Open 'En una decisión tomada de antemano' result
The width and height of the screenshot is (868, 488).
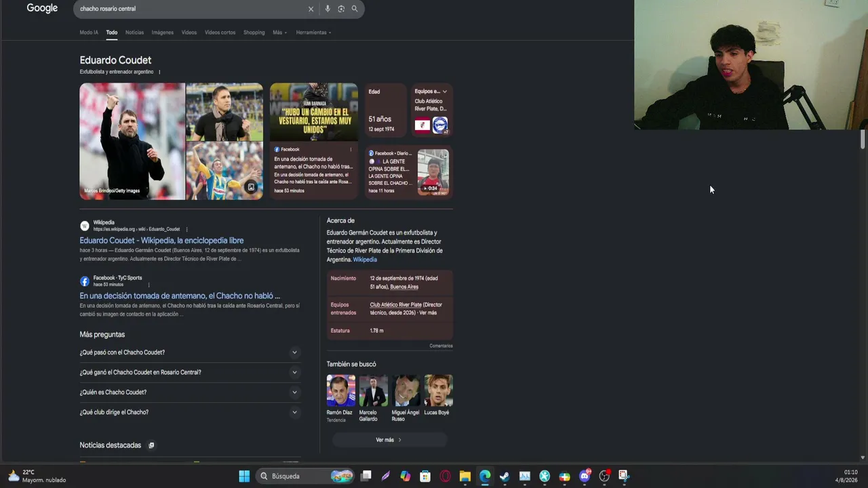tap(180, 296)
